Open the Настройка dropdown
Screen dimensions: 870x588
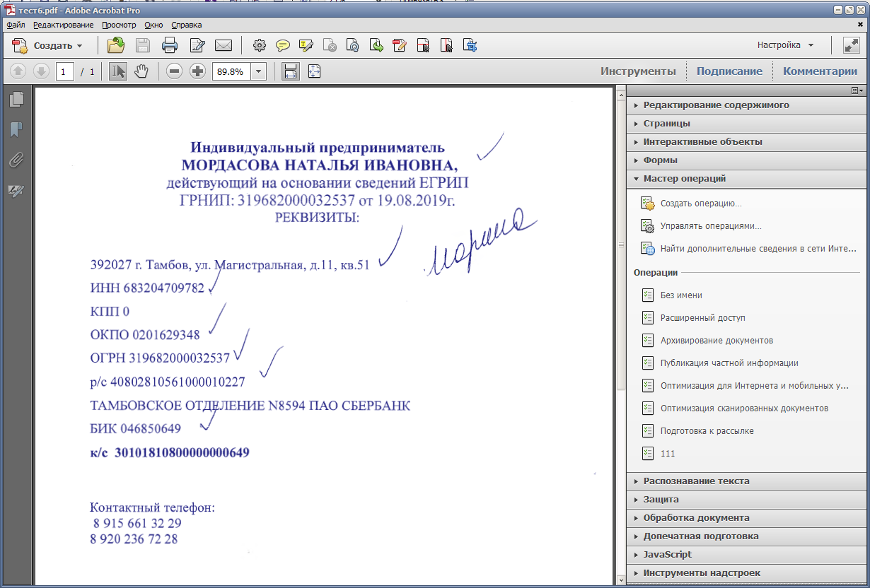click(786, 45)
